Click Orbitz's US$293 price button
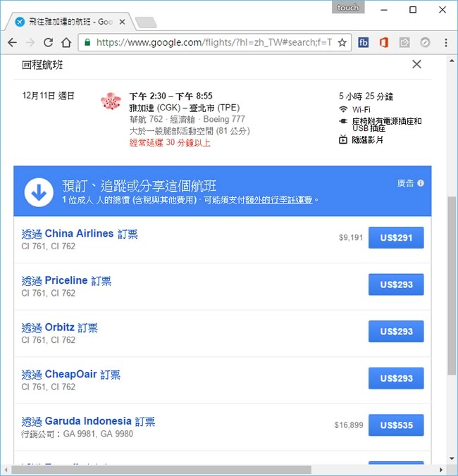This screenshot has width=458, height=476. [396, 331]
